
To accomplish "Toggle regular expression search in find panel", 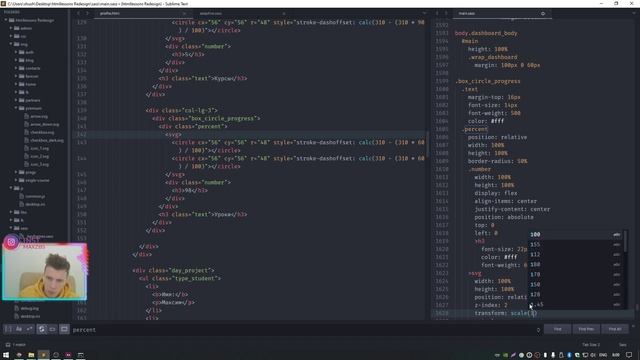I will click(8, 329).
